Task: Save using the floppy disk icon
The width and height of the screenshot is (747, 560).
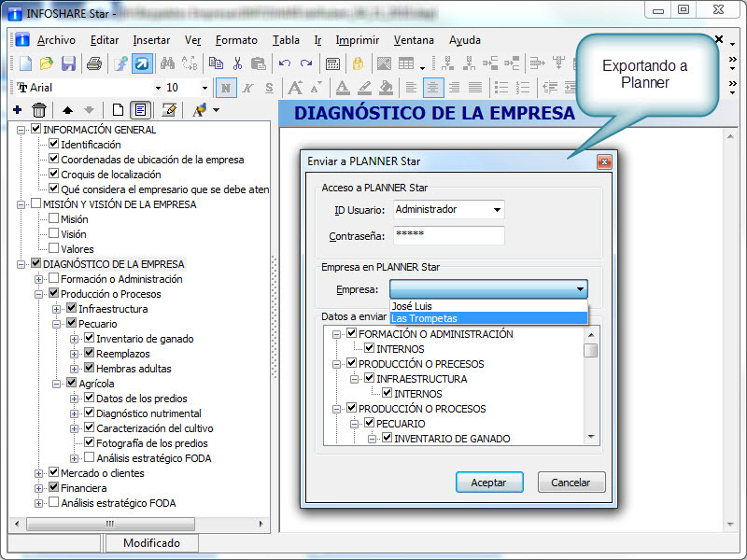Action: coord(68,63)
